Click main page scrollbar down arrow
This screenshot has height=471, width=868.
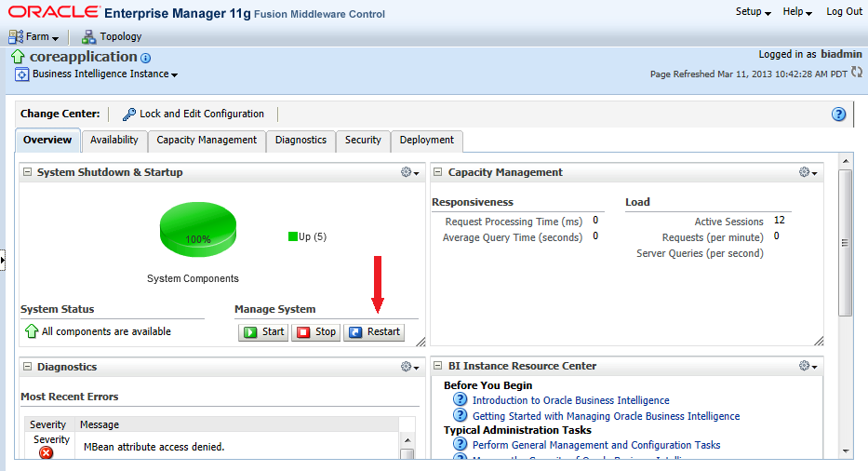pyautogui.click(x=846, y=451)
